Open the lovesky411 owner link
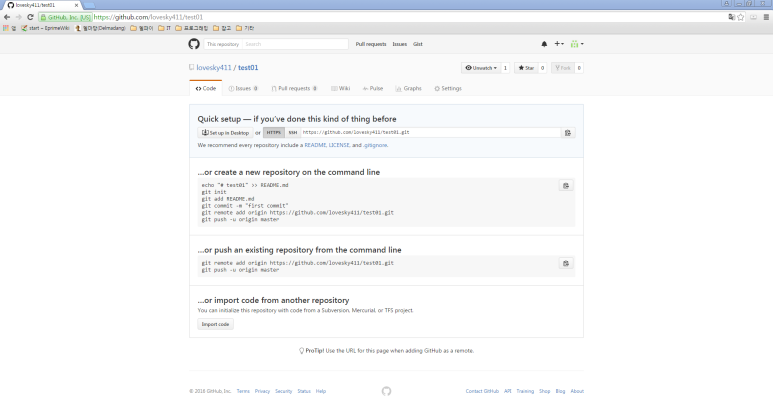The width and height of the screenshot is (773, 419). pos(213,68)
